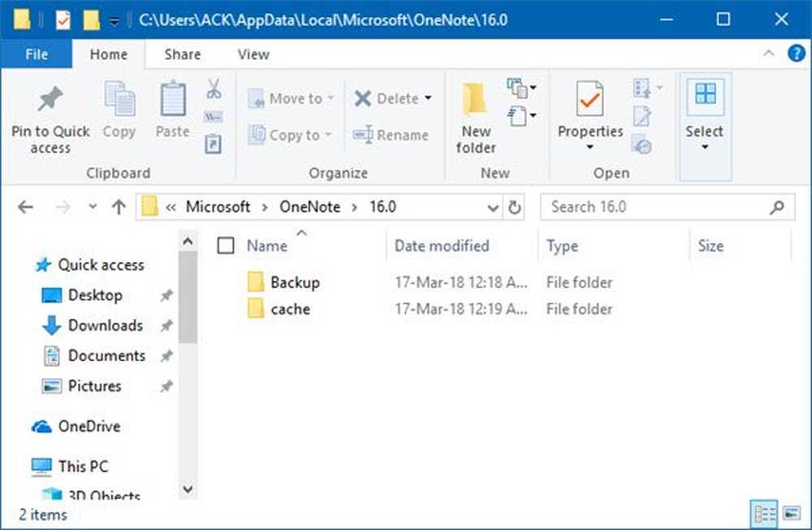
Task: Click the Paste clipboard icon
Action: tap(172, 100)
